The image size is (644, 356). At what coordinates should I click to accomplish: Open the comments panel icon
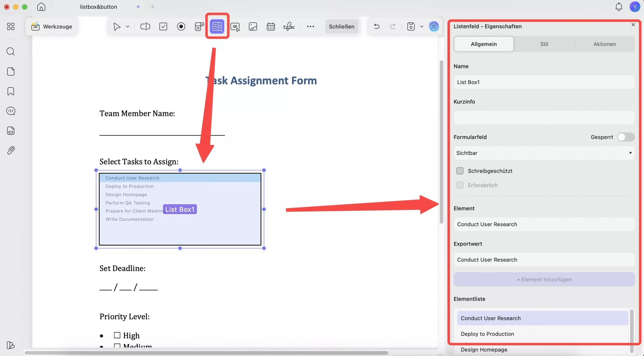tap(11, 111)
